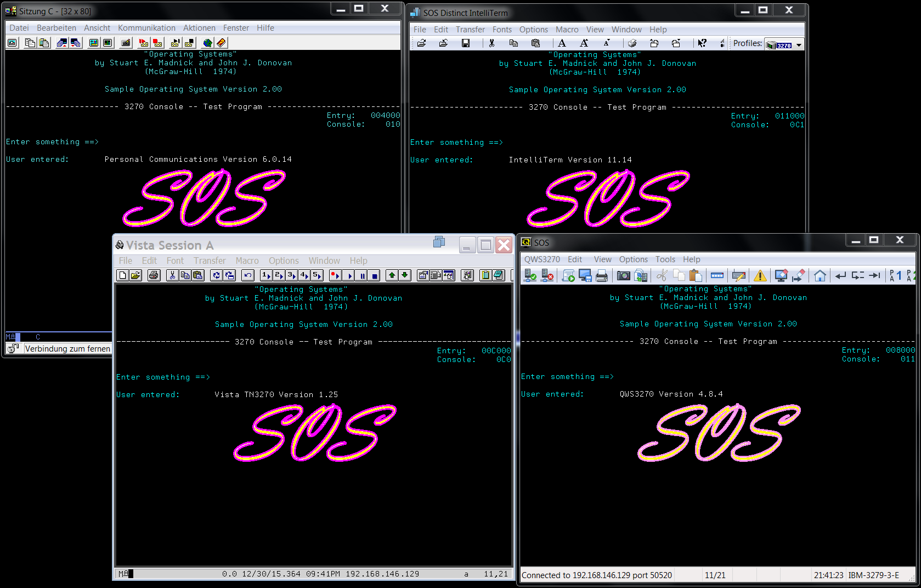Click the stop macro button in Vista Session
Image resolution: width=921 pixels, height=588 pixels.
pyautogui.click(x=375, y=275)
